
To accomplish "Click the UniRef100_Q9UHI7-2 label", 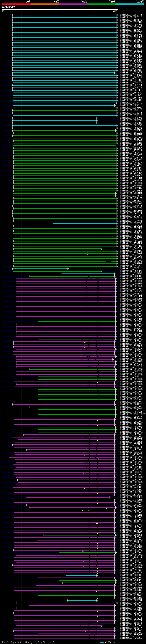I will point(133,414).
